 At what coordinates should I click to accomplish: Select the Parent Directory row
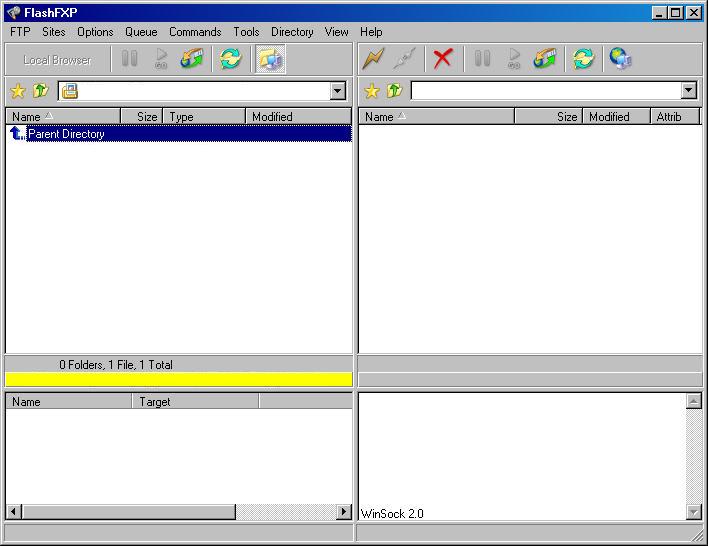(179, 133)
